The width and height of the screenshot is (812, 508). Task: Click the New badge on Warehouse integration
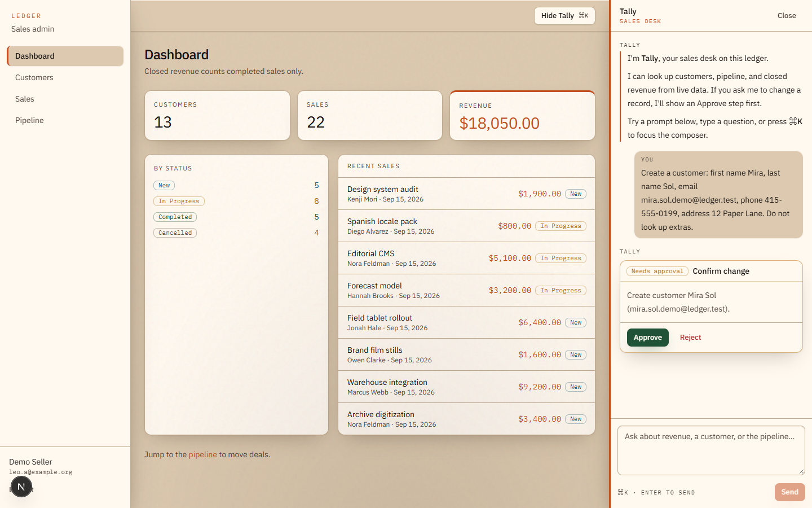(x=576, y=387)
